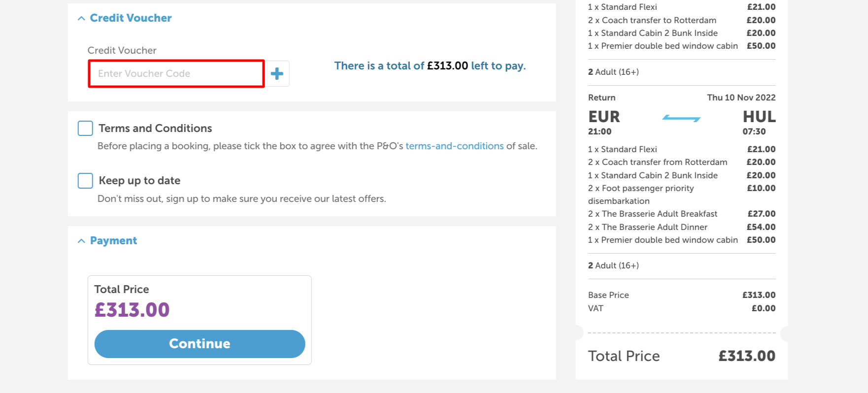Enable the Keep up to date checkbox
This screenshot has height=393, width=868.
pos(85,181)
